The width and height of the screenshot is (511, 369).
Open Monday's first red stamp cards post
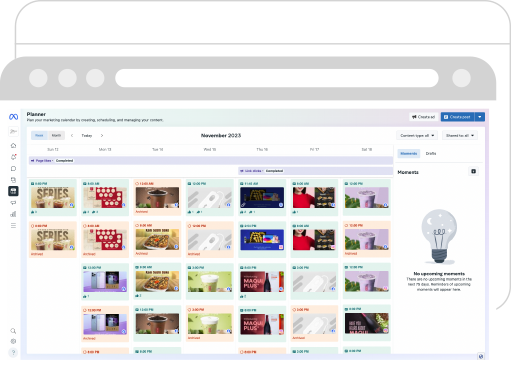click(x=105, y=197)
